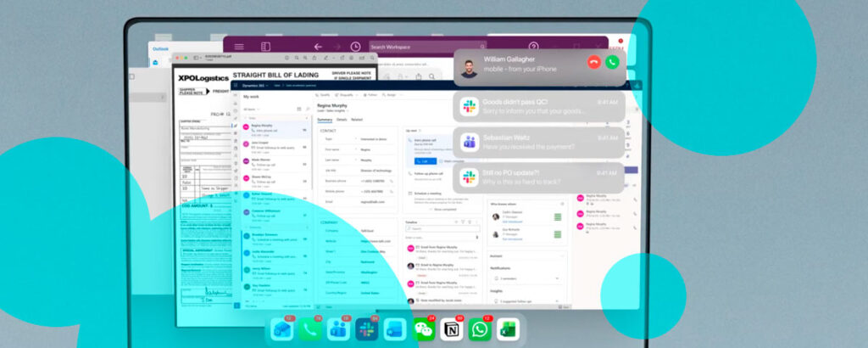
Task: Open Slack from the dock
Action: click(367, 329)
